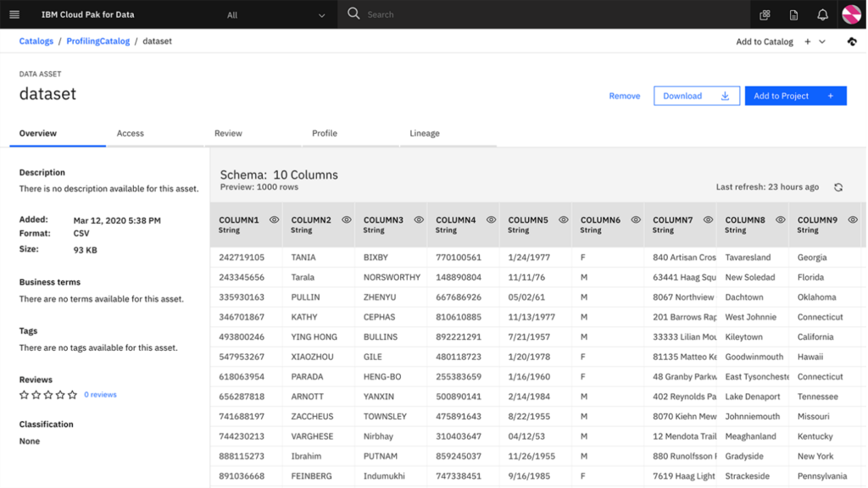Toggle visibility of COLUMN1 with its eye icon
Image resolution: width=868 pixels, height=488 pixels.
[273, 219]
